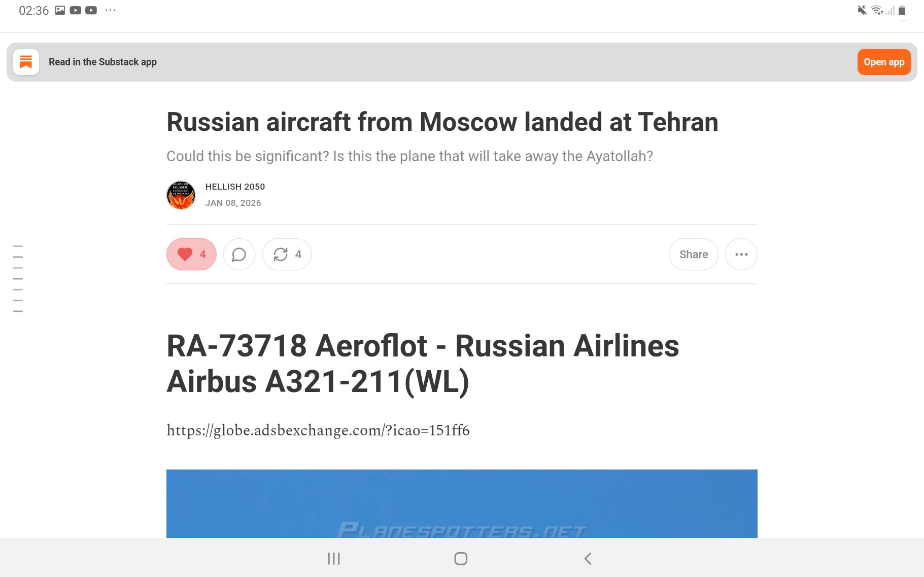Unlike the post via heart button
This screenshot has width=924, height=577.
[191, 254]
